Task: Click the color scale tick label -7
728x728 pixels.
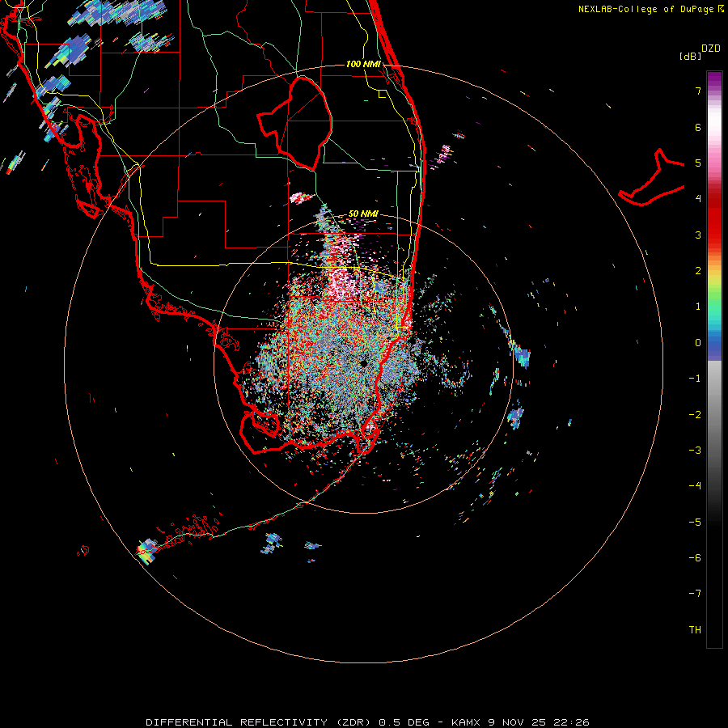Action: tap(695, 594)
